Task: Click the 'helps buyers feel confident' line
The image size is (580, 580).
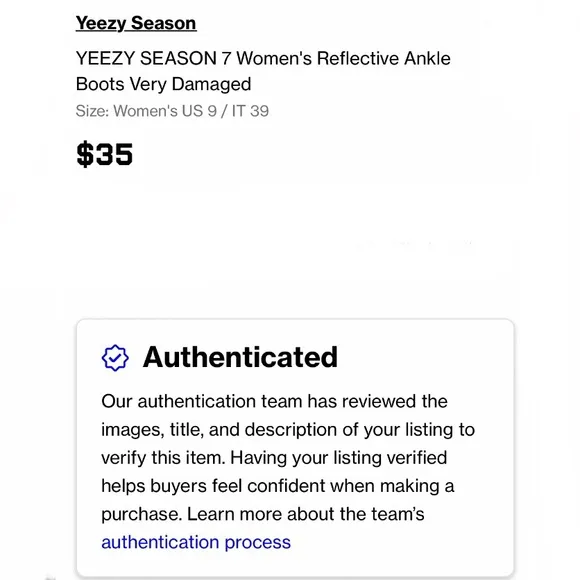Action: (278, 486)
